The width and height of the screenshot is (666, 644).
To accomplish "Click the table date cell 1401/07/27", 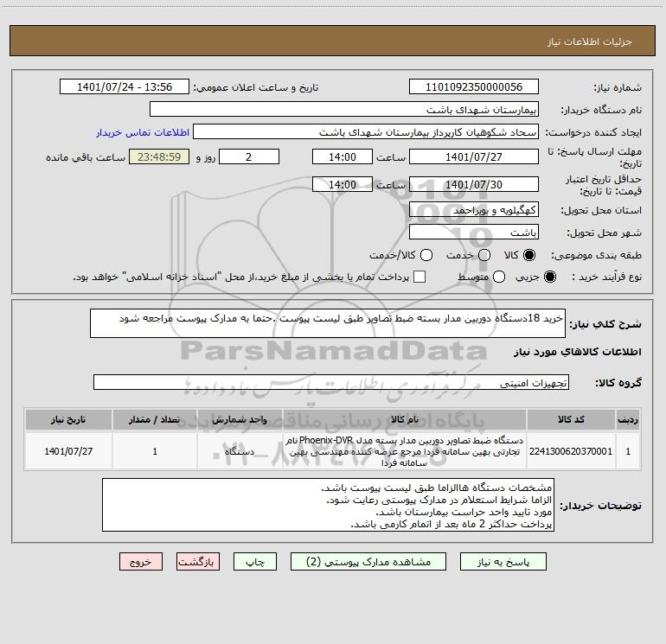I will (68, 451).
